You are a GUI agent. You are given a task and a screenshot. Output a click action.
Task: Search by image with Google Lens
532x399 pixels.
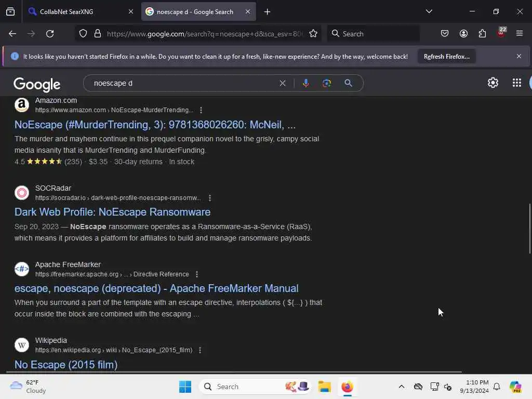tap(326, 83)
